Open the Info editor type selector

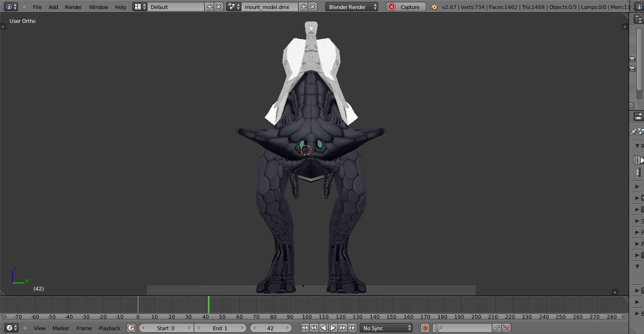(11, 7)
